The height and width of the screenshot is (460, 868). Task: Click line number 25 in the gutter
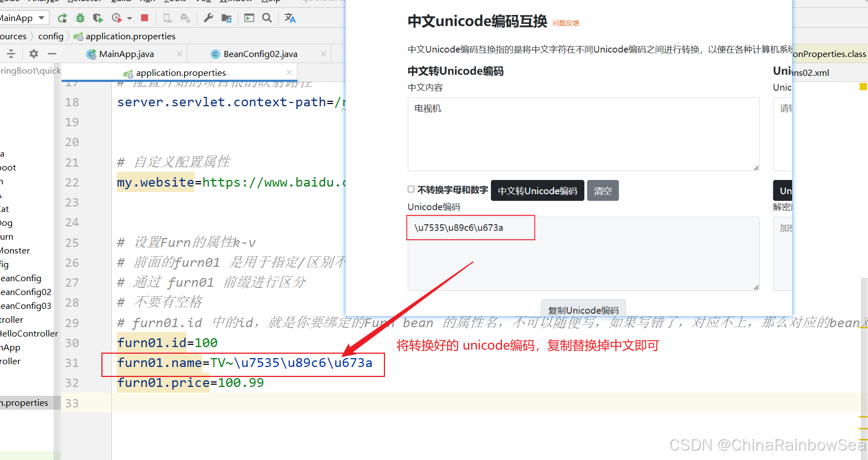(x=72, y=242)
